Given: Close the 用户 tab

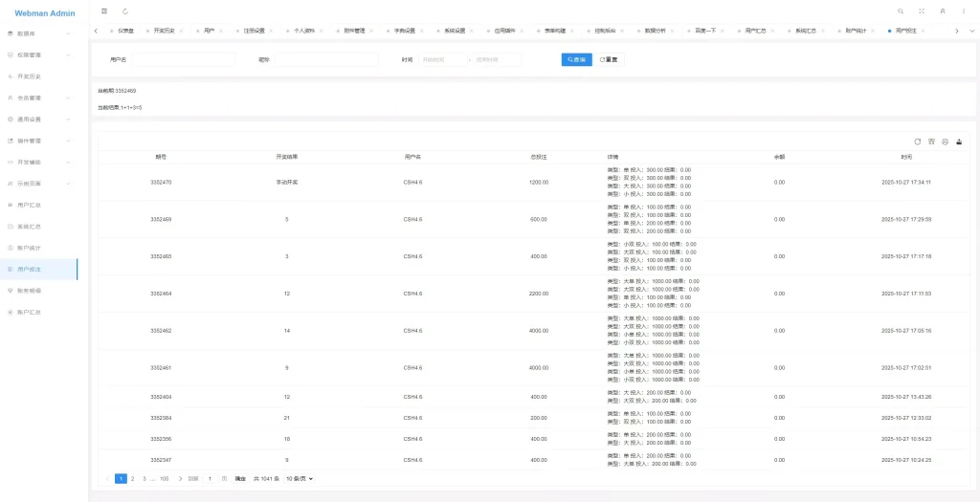Looking at the screenshot, I should click(x=221, y=31).
